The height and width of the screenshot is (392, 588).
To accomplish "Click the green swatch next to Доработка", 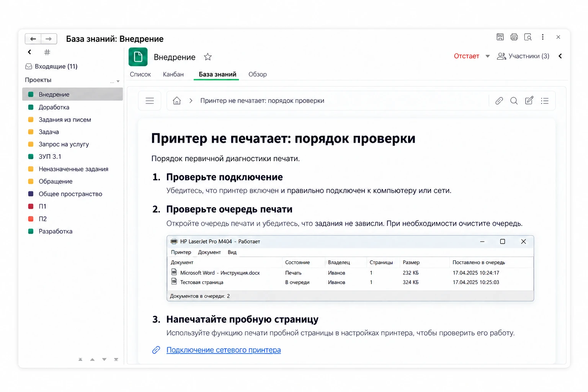I will coord(31,107).
